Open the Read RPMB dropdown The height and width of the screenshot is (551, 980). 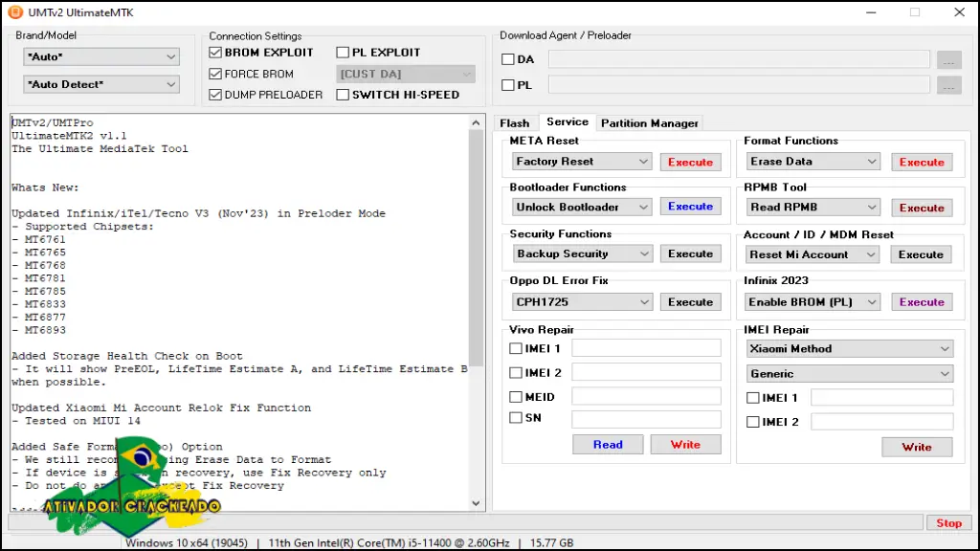(x=813, y=207)
